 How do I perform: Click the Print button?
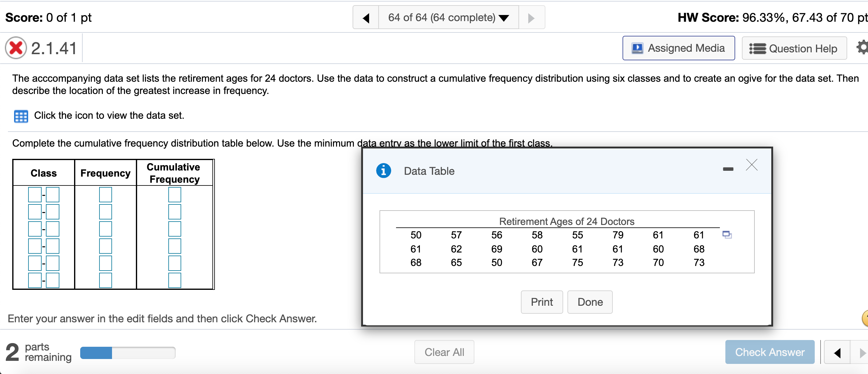click(x=541, y=302)
